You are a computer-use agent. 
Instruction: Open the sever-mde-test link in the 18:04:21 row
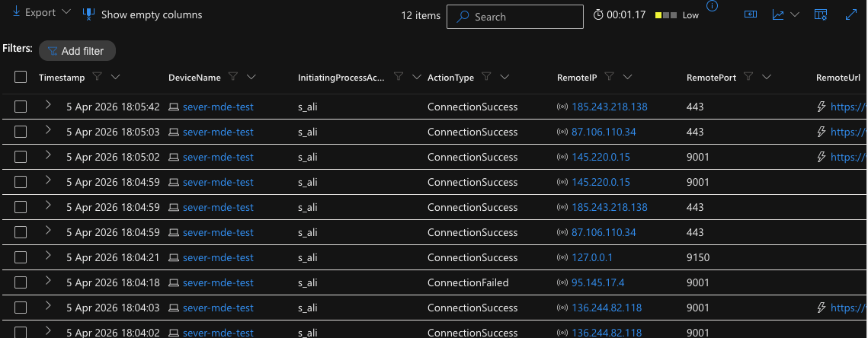point(218,257)
